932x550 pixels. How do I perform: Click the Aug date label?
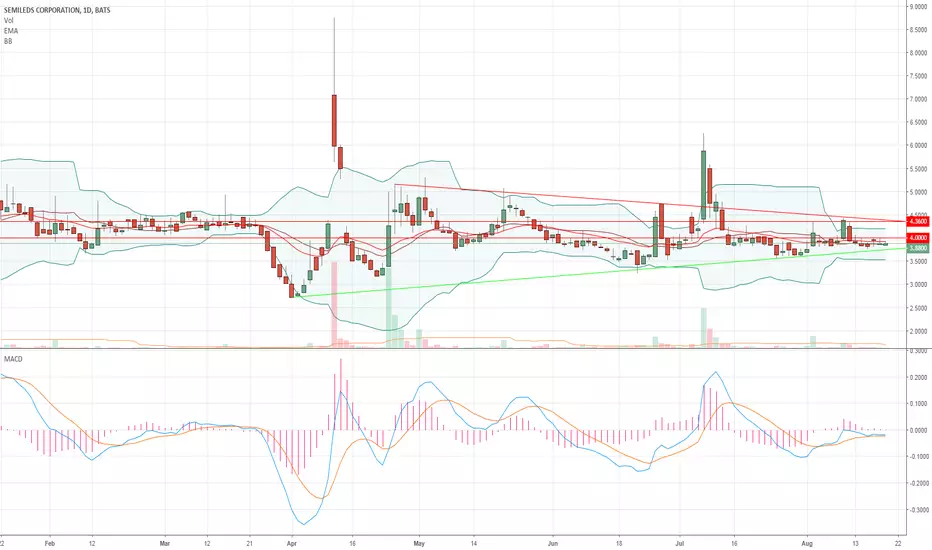pyautogui.click(x=807, y=543)
